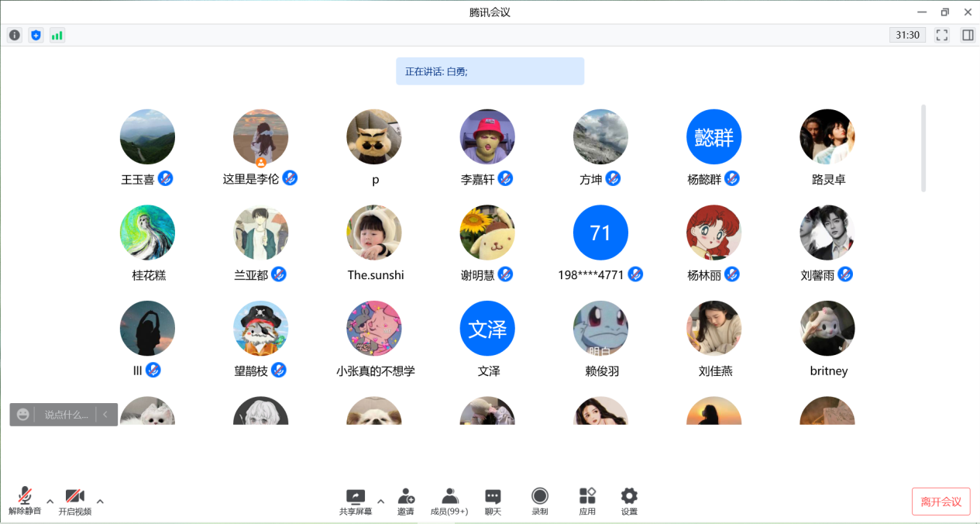Expand video options arrow beside 开启视频
This screenshot has width=980, height=524.
[x=100, y=501]
